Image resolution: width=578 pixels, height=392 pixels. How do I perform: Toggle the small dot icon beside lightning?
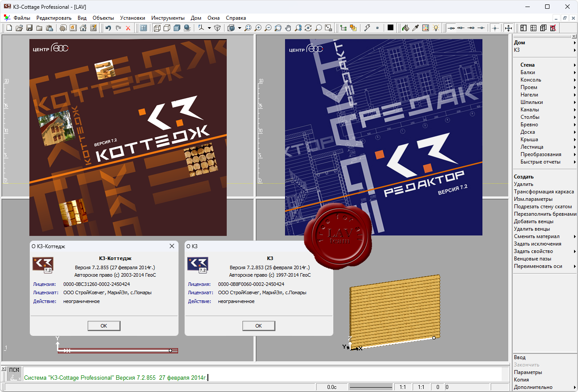[x=378, y=28]
